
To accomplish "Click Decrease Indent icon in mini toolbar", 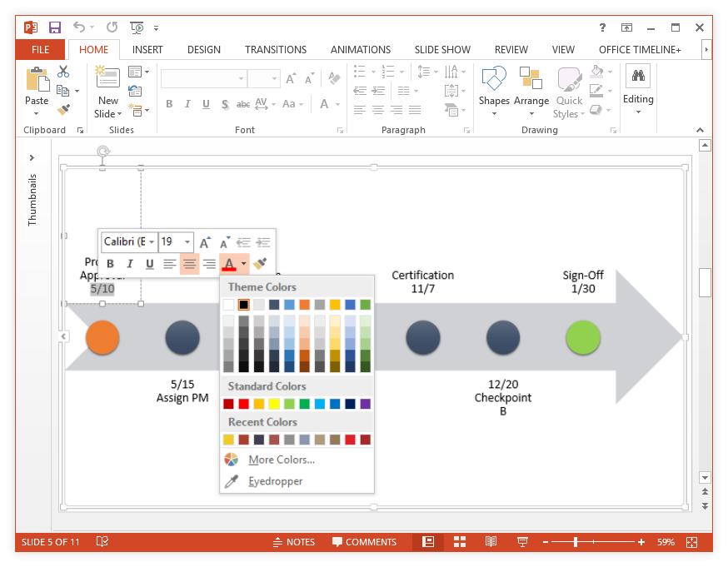I will click(x=243, y=242).
